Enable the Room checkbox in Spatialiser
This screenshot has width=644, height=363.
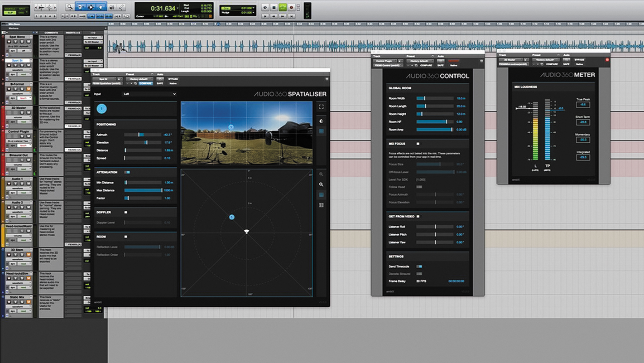(126, 237)
